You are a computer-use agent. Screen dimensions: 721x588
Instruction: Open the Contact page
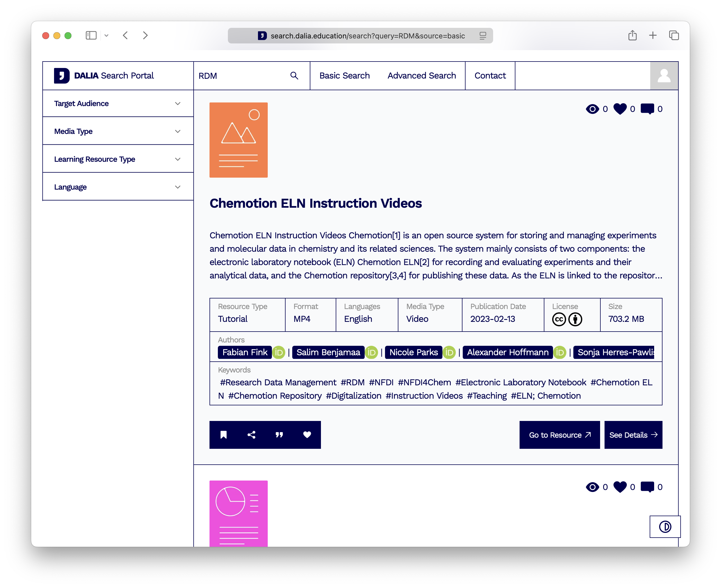tap(490, 76)
